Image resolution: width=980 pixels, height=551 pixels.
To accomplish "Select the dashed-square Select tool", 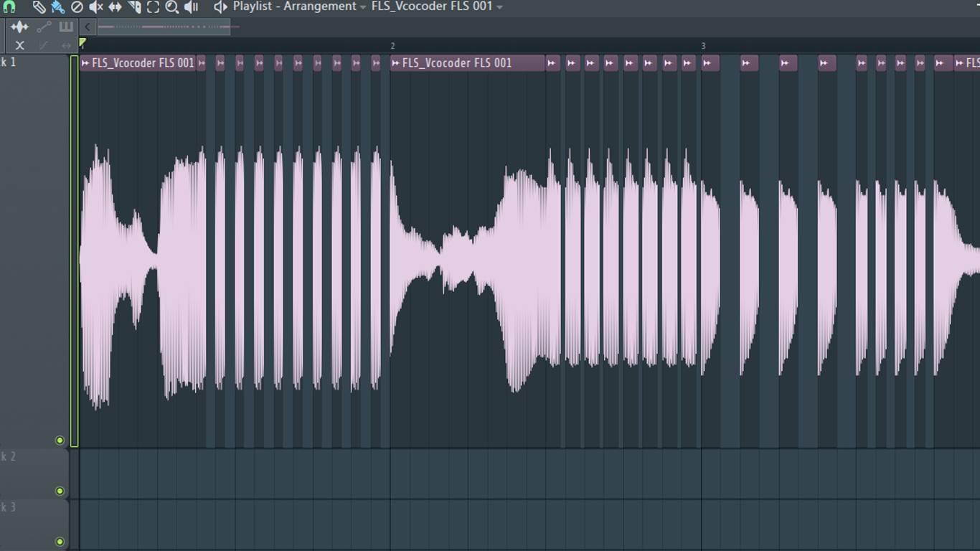I will pos(153,7).
